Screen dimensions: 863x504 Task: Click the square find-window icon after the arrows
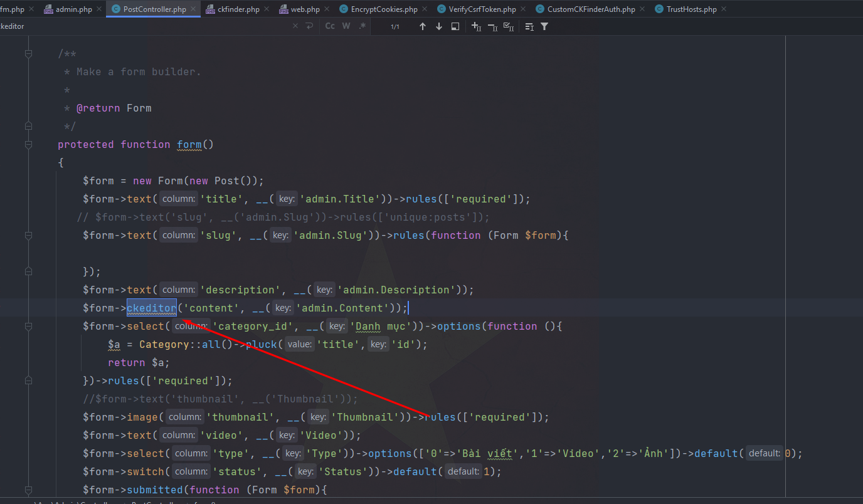(455, 26)
